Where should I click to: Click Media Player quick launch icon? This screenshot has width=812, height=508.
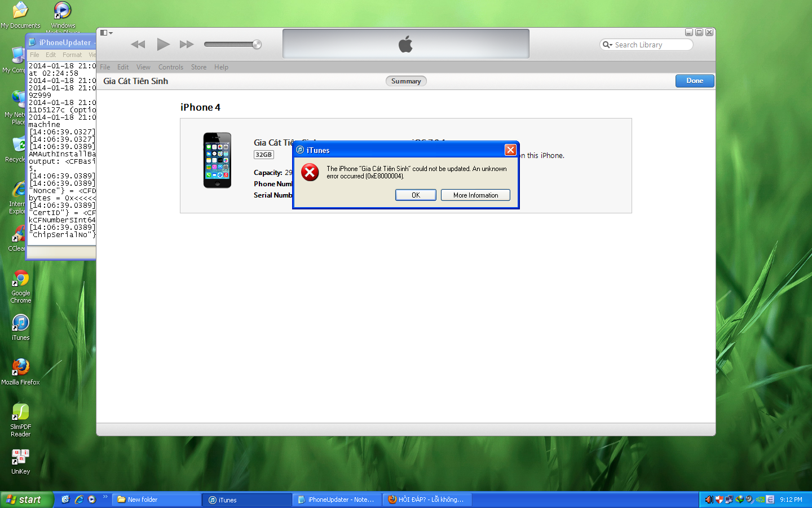click(92, 500)
